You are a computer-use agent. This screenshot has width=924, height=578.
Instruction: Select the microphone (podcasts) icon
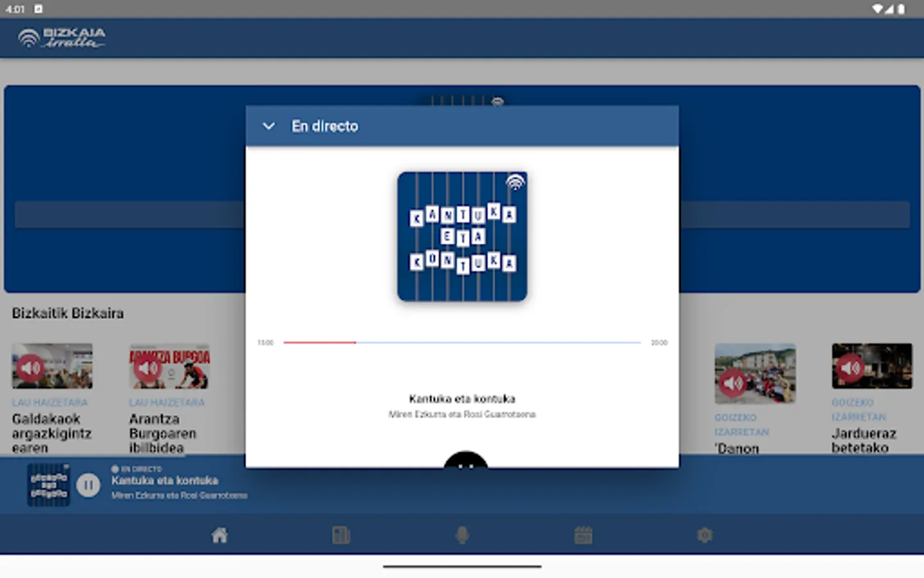pyautogui.click(x=462, y=534)
